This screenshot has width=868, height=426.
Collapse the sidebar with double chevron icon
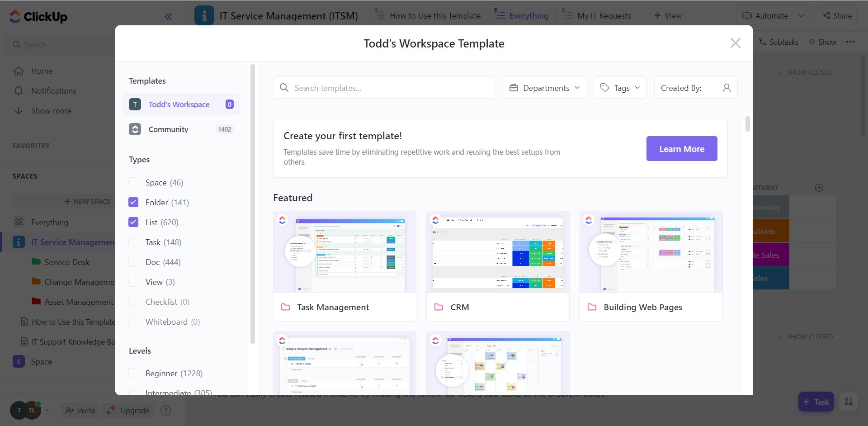[x=168, y=17]
